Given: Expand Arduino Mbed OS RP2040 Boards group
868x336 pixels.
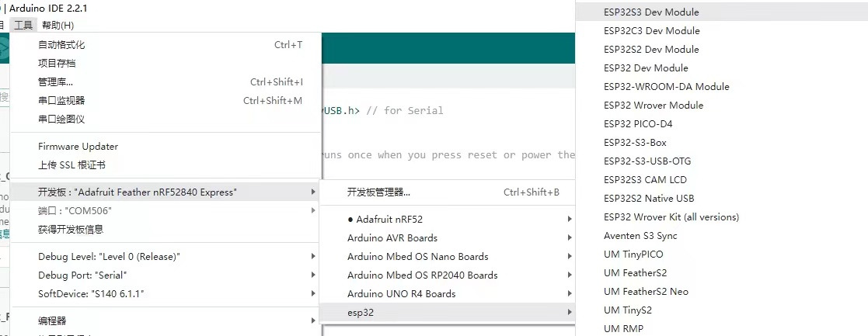Looking at the screenshot, I should [448, 275].
